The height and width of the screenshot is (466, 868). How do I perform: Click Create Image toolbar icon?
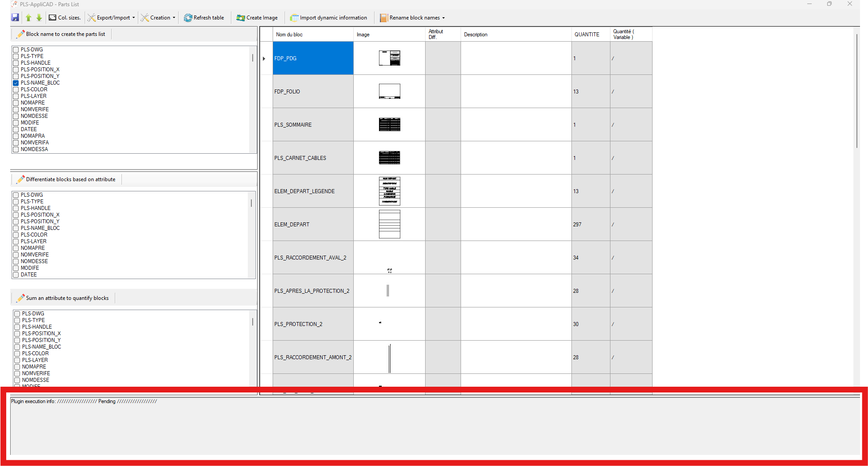point(241,18)
